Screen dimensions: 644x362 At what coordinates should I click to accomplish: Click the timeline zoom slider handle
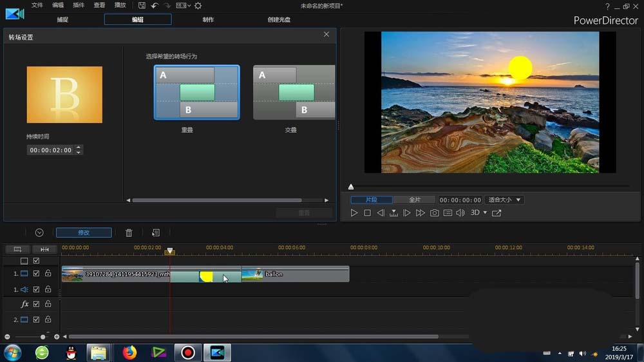[43, 337]
